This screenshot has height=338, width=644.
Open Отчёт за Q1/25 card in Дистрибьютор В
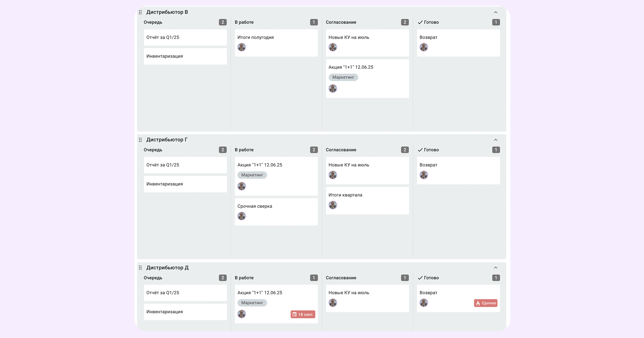click(185, 38)
